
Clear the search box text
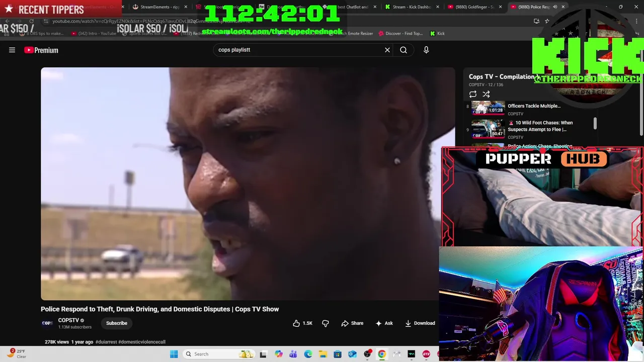tap(387, 50)
